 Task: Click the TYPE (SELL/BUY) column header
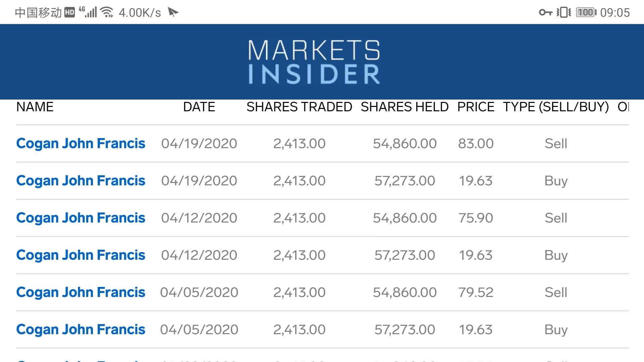coord(556,107)
